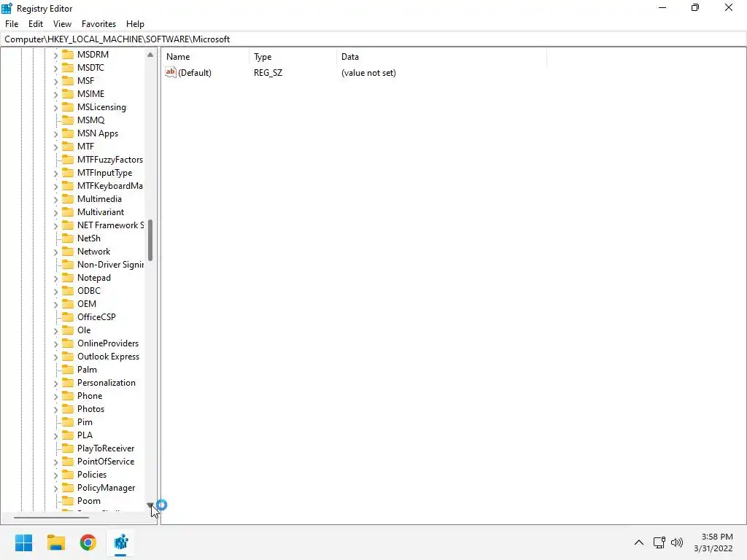Select the MTFFuzzyFactors folder icon
This screenshot has width=747, height=560.
pos(68,160)
